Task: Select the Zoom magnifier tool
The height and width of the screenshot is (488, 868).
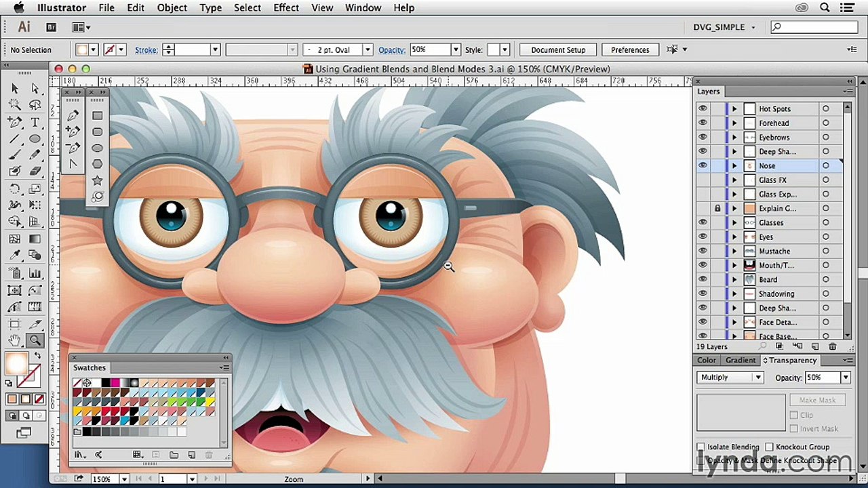Action: [x=35, y=340]
